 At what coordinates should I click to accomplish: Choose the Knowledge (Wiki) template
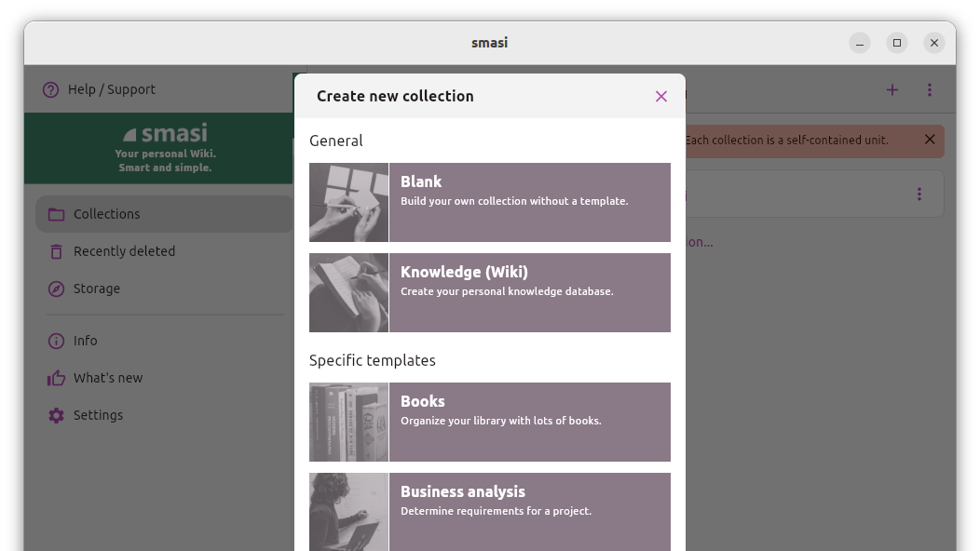pos(490,292)
